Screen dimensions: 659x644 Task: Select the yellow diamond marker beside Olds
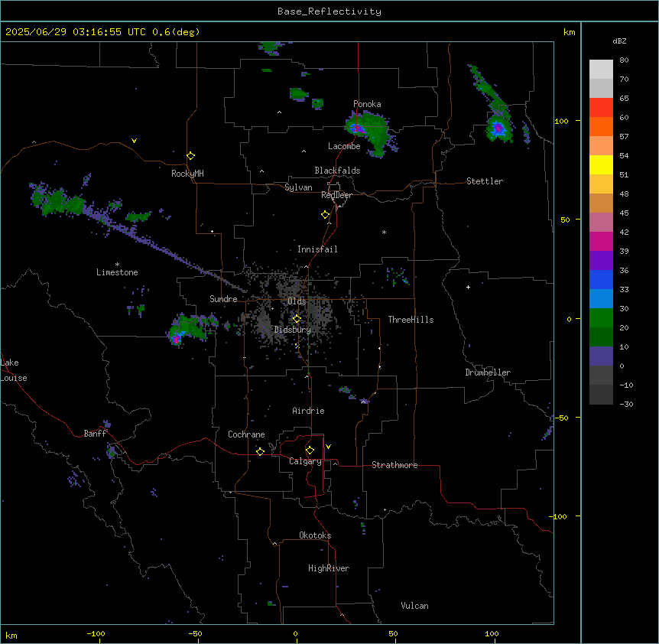[x=297, y=318]
